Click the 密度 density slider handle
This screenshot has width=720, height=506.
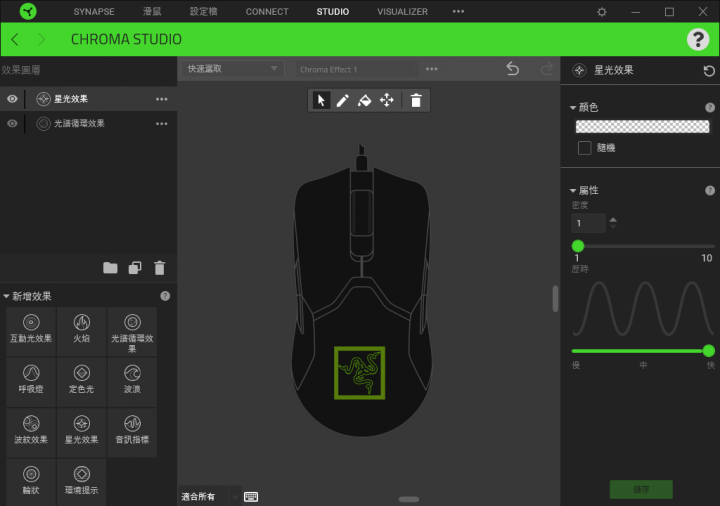tap(578, 246)
